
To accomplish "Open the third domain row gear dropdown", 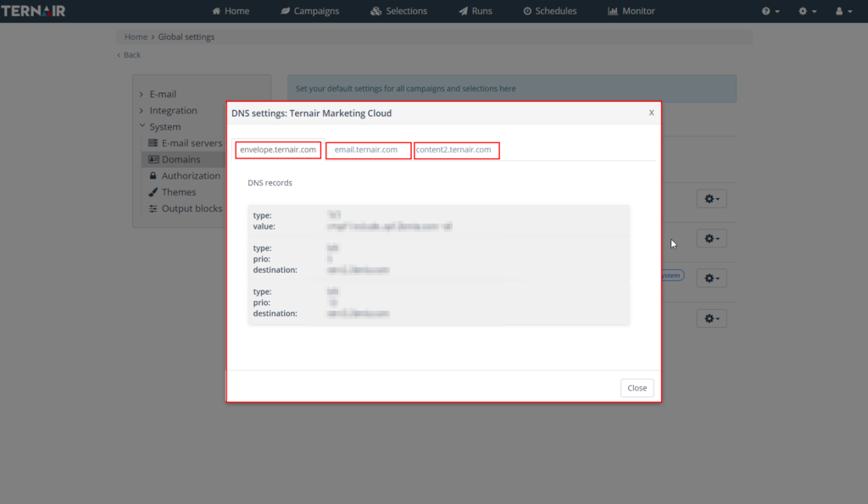I will click(x=711, y=279).
